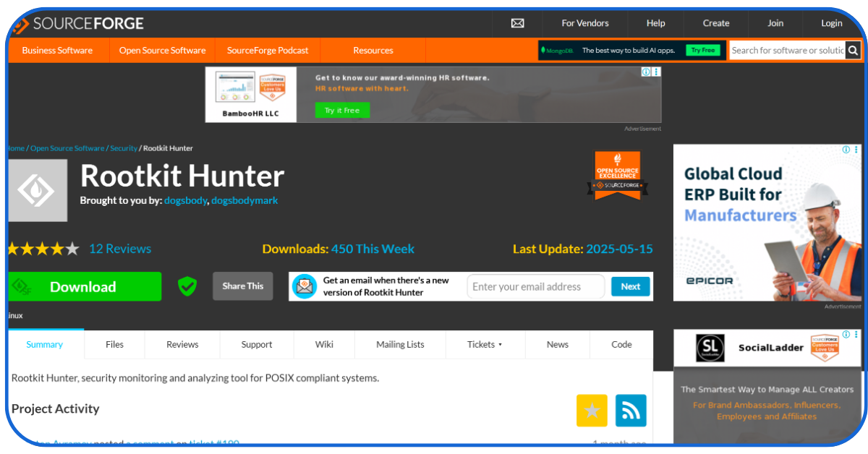
Task: Open the Reviews tab
Action: click(x=182, y=345)
